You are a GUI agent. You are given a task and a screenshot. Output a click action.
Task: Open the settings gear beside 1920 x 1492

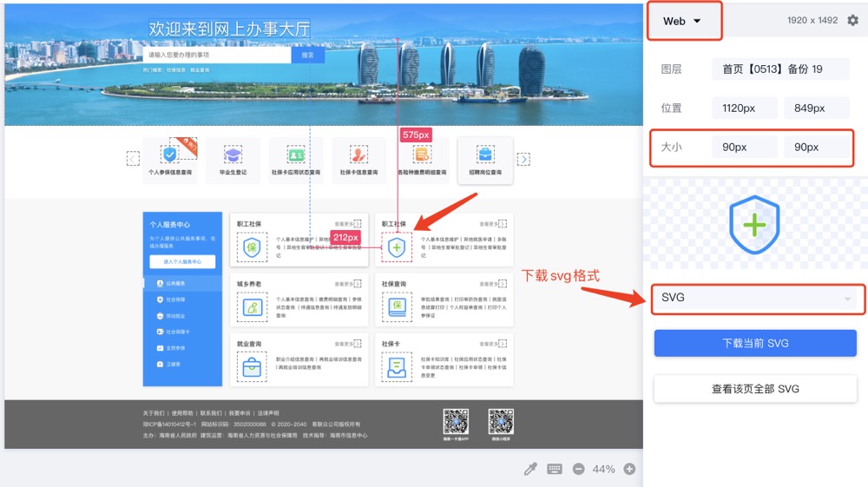coord(853,21)
